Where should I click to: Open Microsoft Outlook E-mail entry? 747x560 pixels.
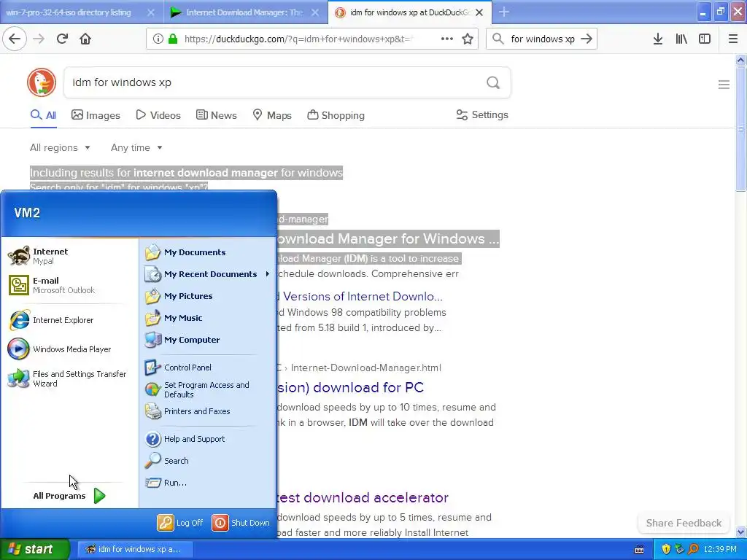tap(69, 285)
